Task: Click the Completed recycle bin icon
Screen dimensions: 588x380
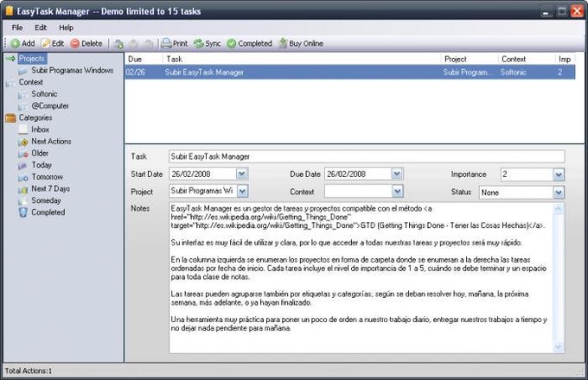Action: (x=22, y=212)
